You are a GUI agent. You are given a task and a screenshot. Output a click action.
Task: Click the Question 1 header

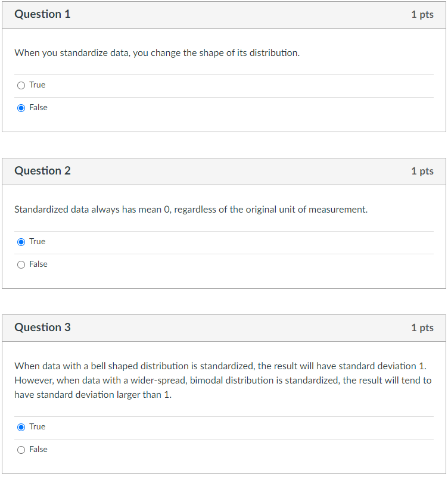pos(42,14)
